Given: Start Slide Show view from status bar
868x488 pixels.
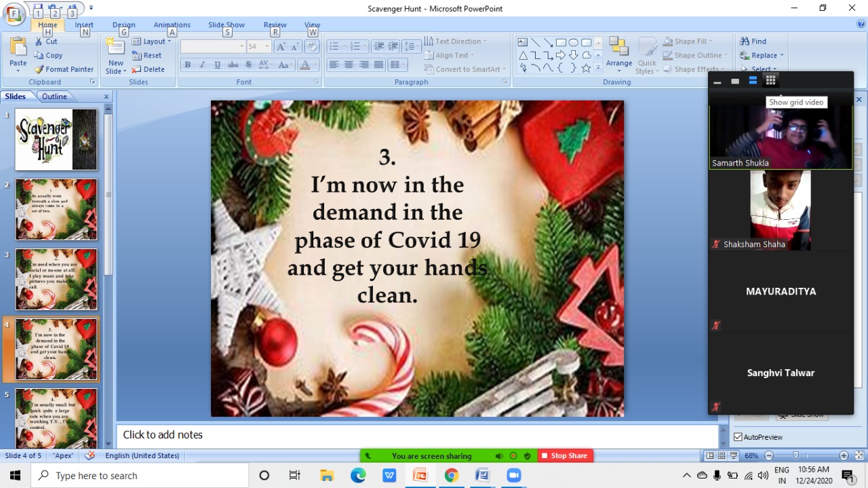Looking at the screenshot, I should (734, 456).
